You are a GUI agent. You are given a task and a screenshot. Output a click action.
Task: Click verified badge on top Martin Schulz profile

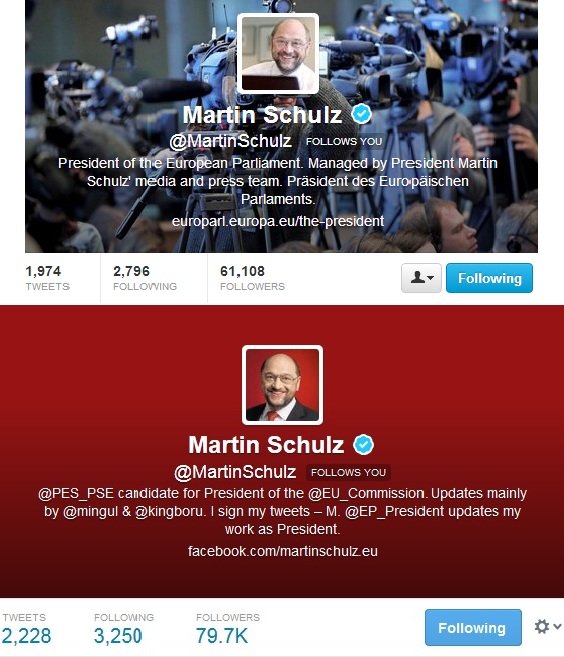361,114
